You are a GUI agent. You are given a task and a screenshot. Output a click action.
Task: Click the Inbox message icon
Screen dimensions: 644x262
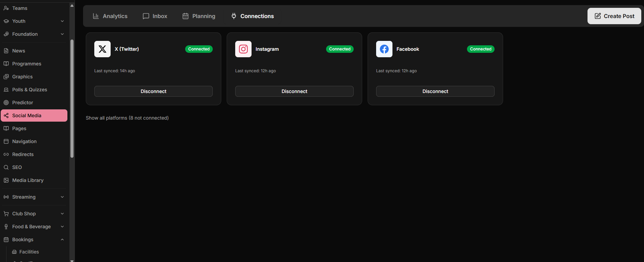(146, 16)
